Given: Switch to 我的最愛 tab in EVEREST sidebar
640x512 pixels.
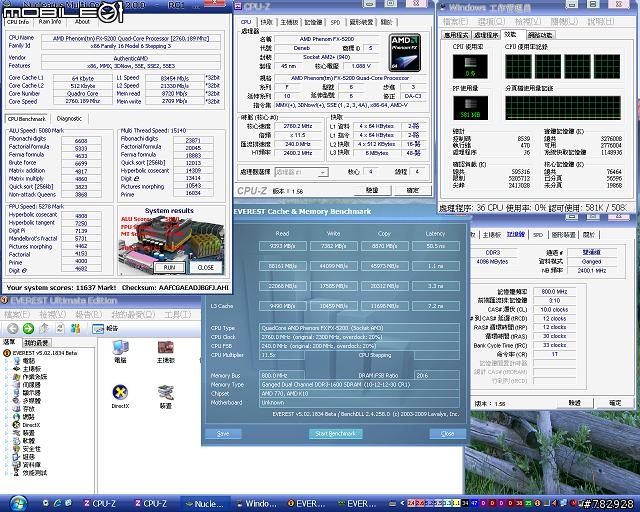Looking at the screenshot, I should 36,343.
